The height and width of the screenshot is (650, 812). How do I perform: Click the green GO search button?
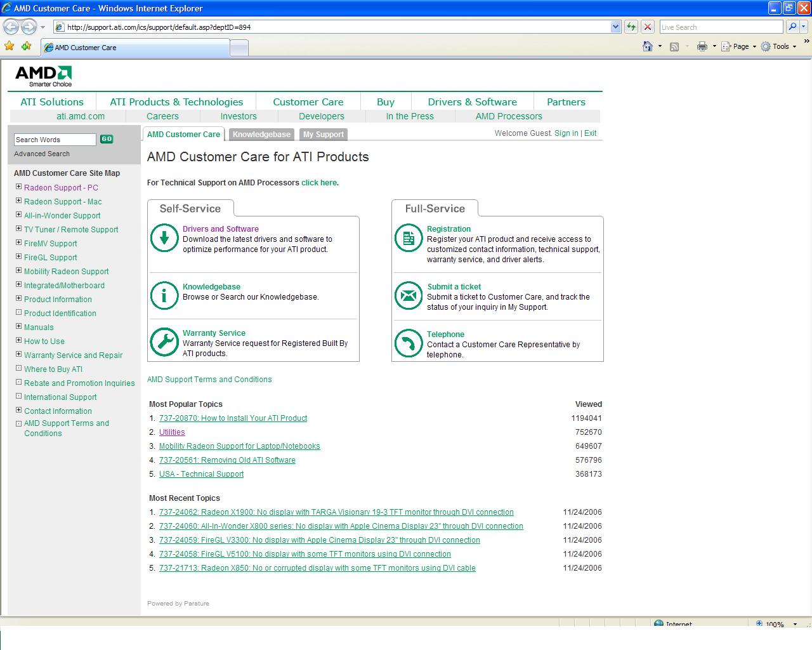click(x=107, y=139)
